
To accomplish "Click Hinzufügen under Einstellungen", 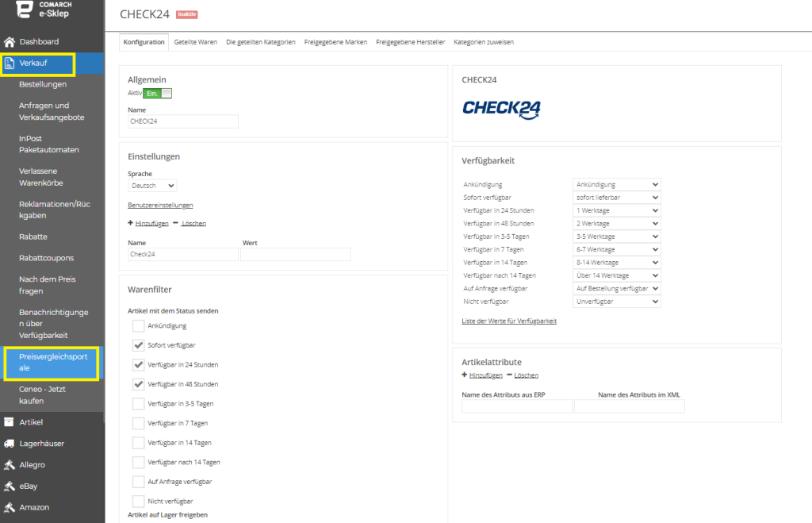I will [x=151, y=223].
